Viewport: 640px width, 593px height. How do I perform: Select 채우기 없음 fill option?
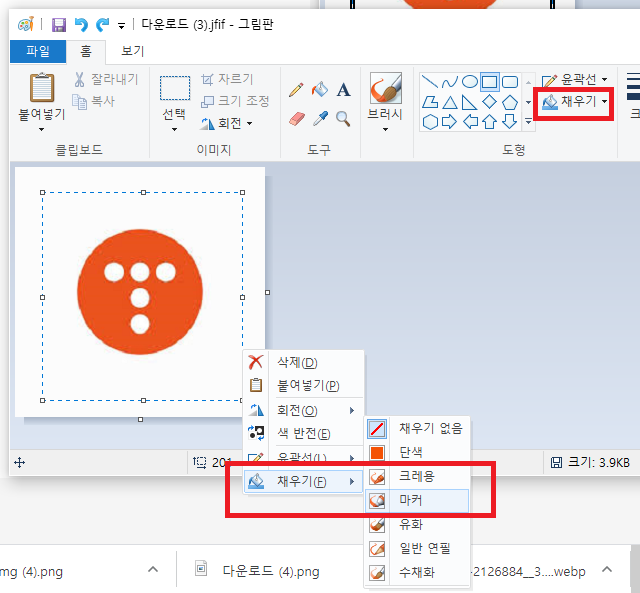click(418, 429)
